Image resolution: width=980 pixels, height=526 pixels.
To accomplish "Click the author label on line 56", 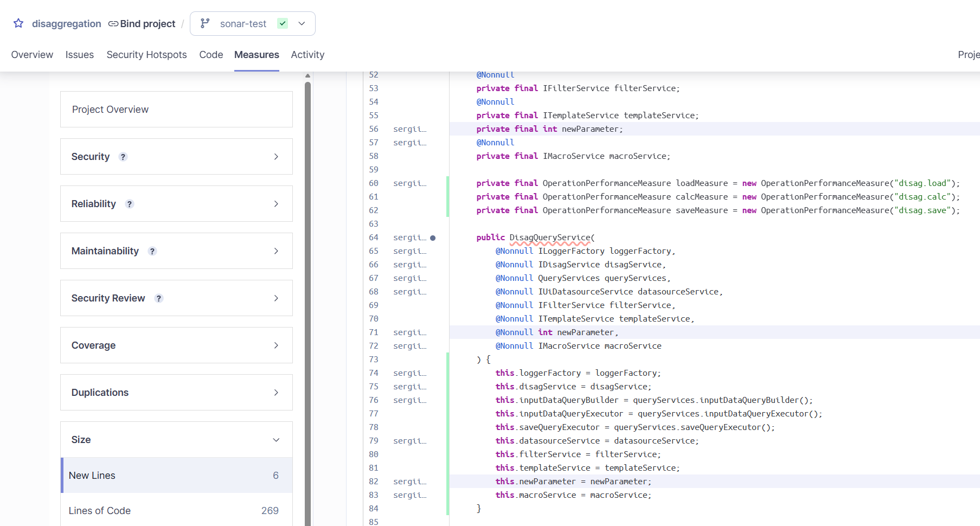I will coord(409,129).
